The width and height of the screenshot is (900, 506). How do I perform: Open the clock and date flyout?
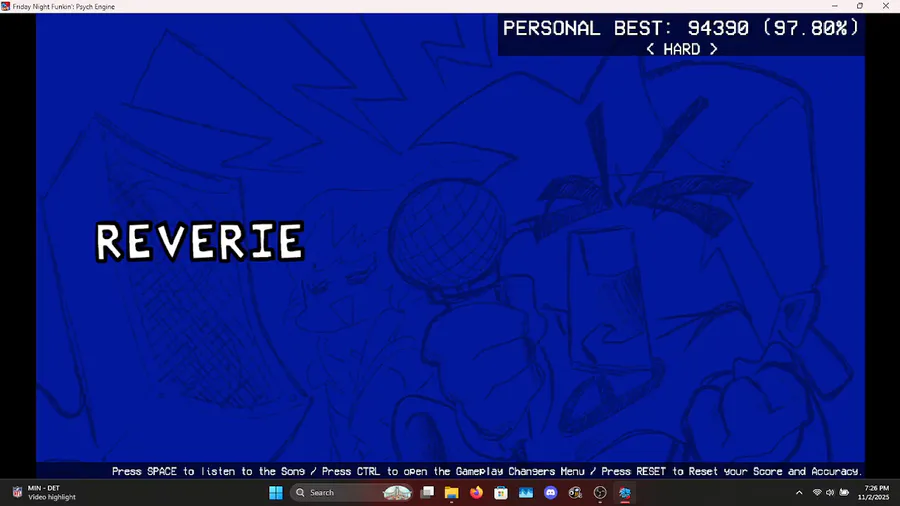click(x=873, y=492)
